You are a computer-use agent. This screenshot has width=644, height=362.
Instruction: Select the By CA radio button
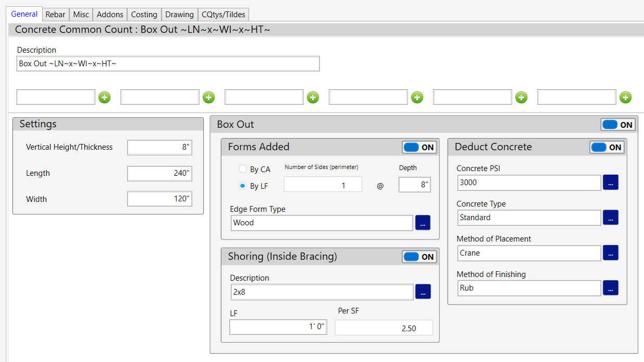tap(243, 169)
